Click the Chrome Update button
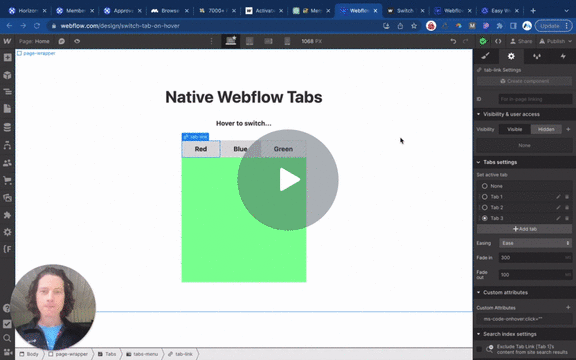 pos(554,26)
